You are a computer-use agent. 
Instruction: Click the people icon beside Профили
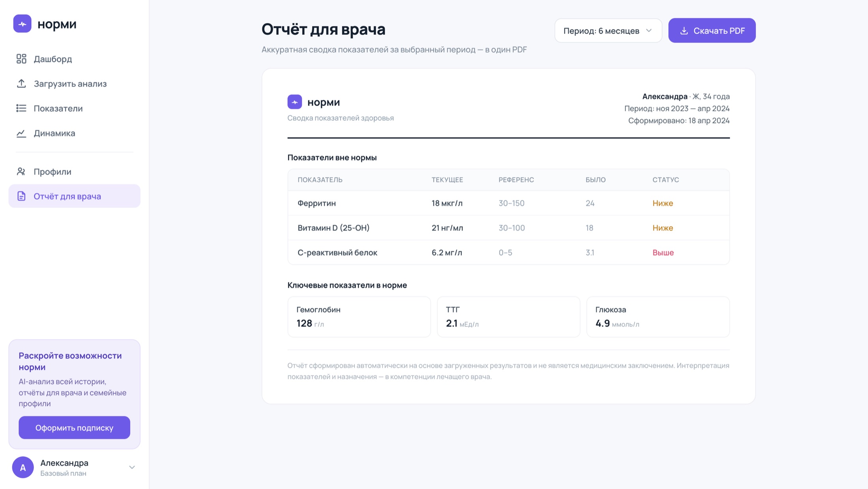(21, 172)
